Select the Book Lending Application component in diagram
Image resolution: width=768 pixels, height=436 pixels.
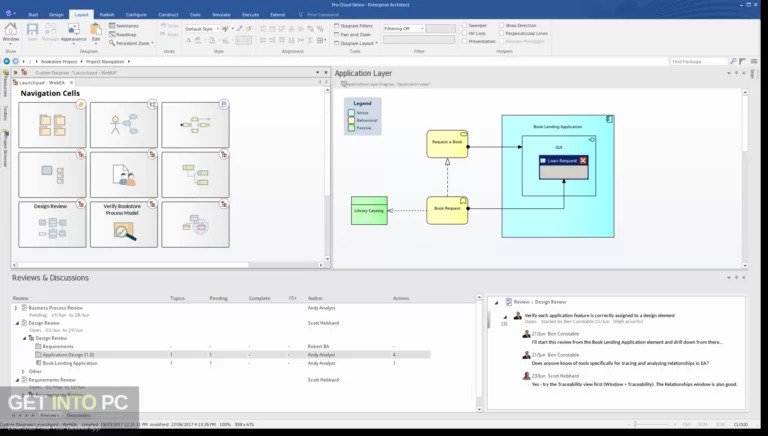(558, 176)
